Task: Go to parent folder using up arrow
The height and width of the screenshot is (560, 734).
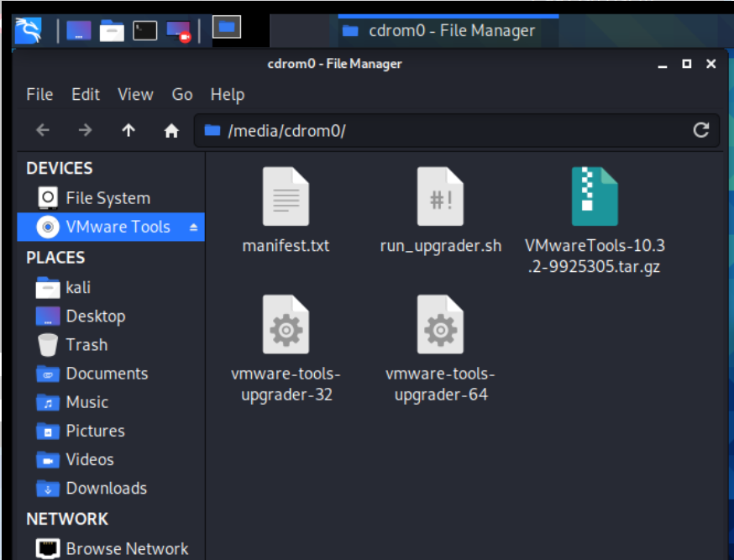Action: (x=128, y=131)
